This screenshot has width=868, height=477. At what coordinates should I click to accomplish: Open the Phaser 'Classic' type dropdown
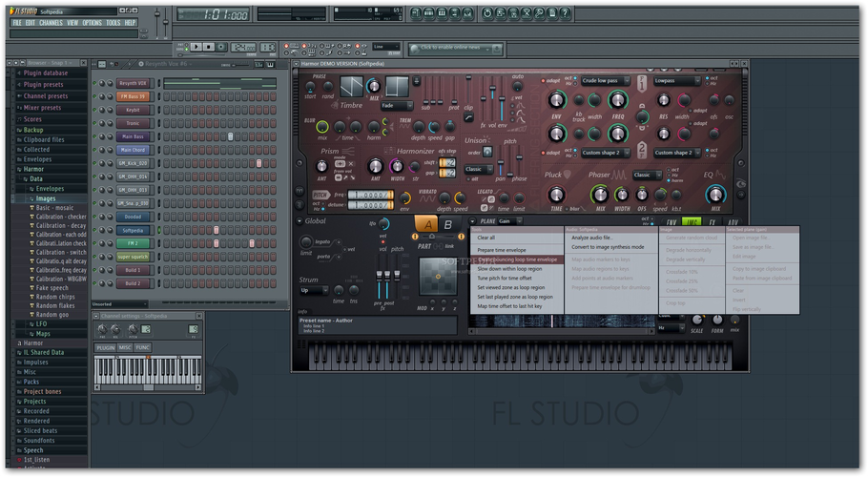pos(648,175)
